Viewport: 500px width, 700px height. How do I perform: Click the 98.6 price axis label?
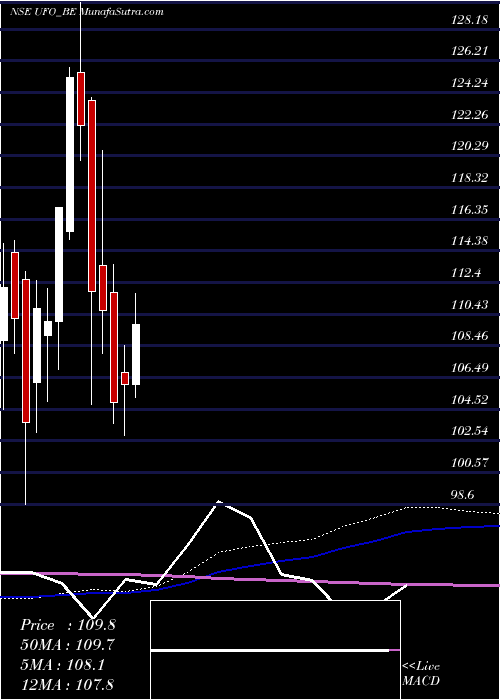click(x=463, y=495)
